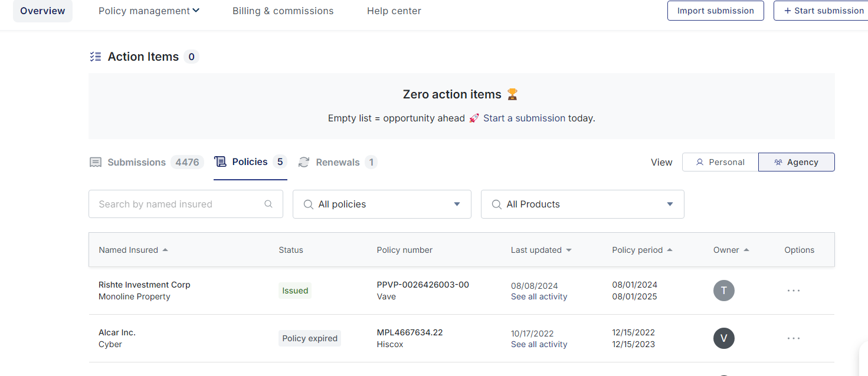Click the Import submission button
This screenshot has height=376, width=868.
tap(715, 11)
